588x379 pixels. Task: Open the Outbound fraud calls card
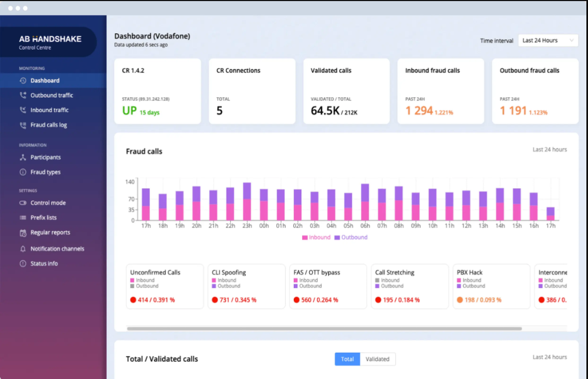tap(535, 91)
